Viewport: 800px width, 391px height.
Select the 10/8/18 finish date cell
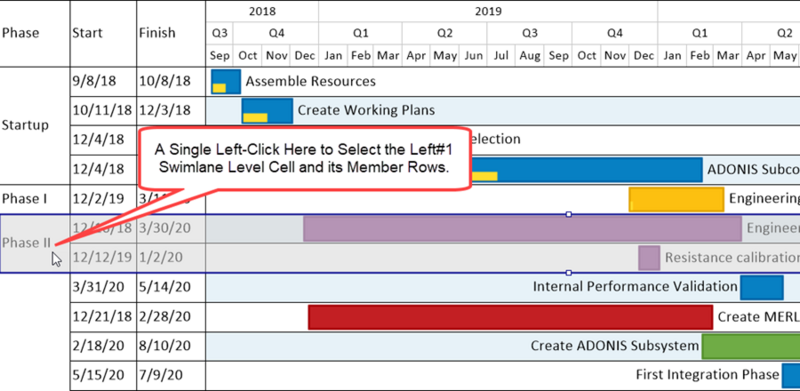pyautogui.click(x=171, y=81)
